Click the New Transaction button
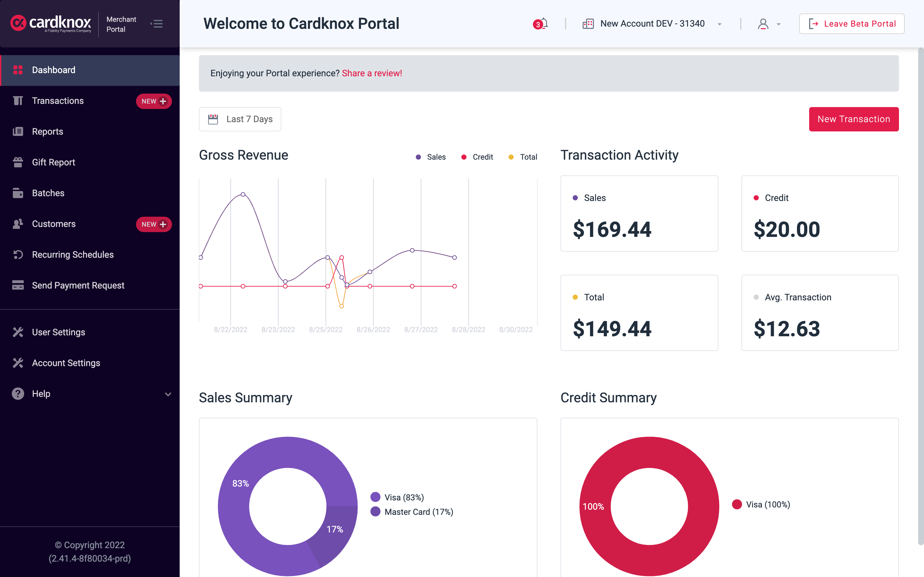The width and height of the screenshot is (924, 577). tap(853, 119)
